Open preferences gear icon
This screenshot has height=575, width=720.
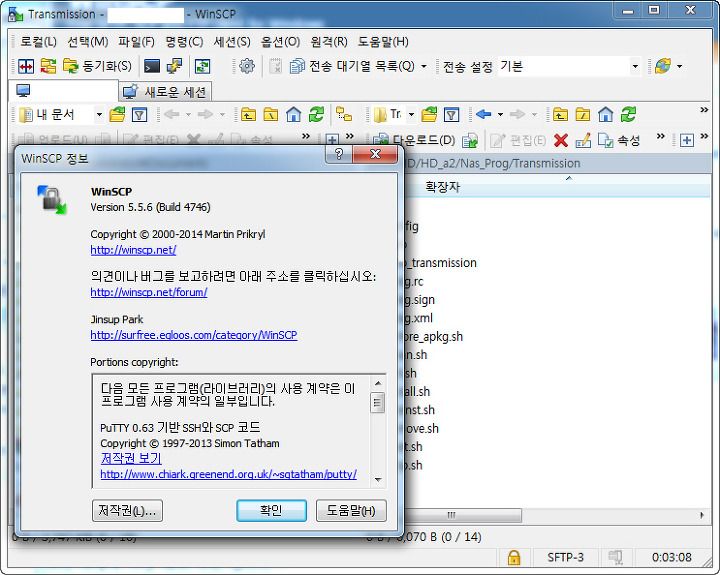tap(247, 67)
